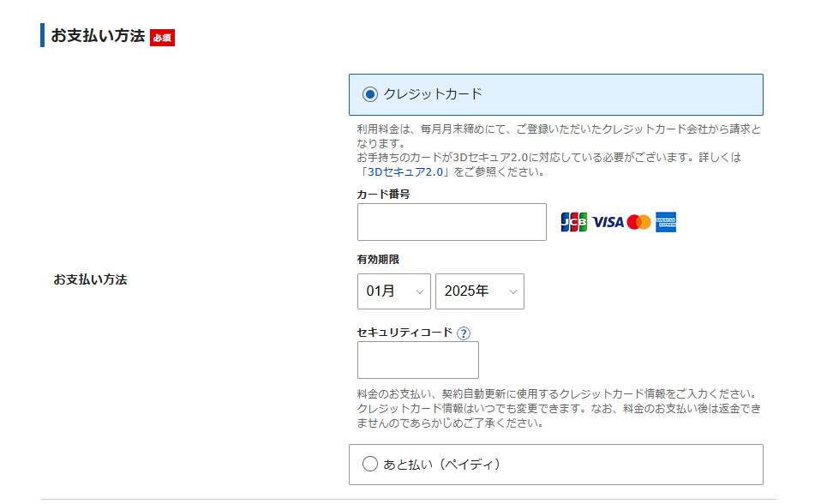Open the 3Dセキュア2.0 link
Screen dimensions: 821x504
405,171
